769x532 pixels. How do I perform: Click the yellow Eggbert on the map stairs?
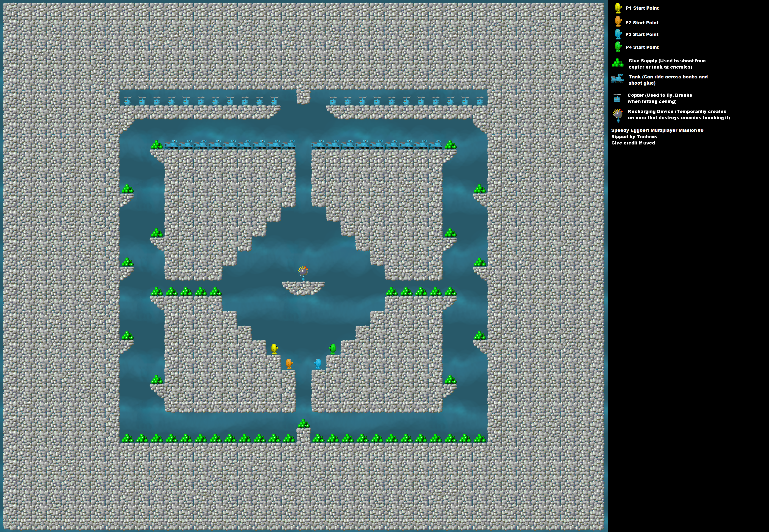[274, 349]
